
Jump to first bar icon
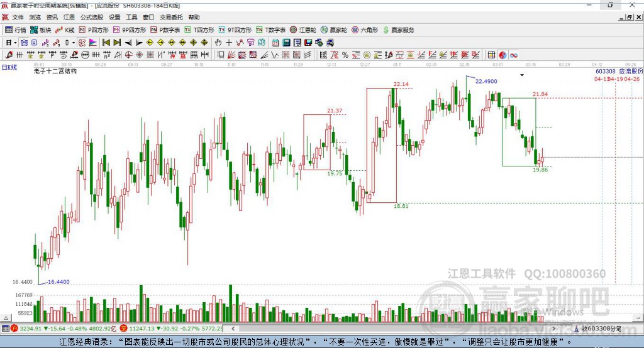point(106,43)
